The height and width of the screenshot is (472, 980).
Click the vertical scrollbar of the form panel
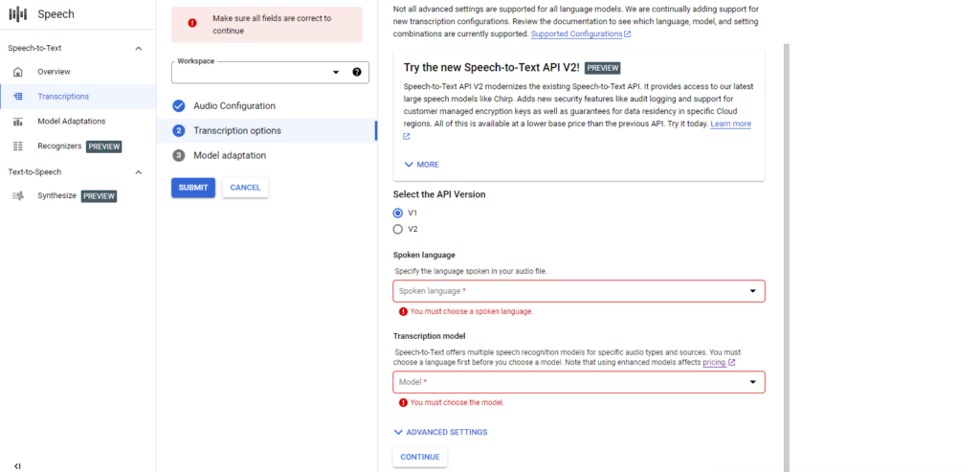[x=787, y=258]
